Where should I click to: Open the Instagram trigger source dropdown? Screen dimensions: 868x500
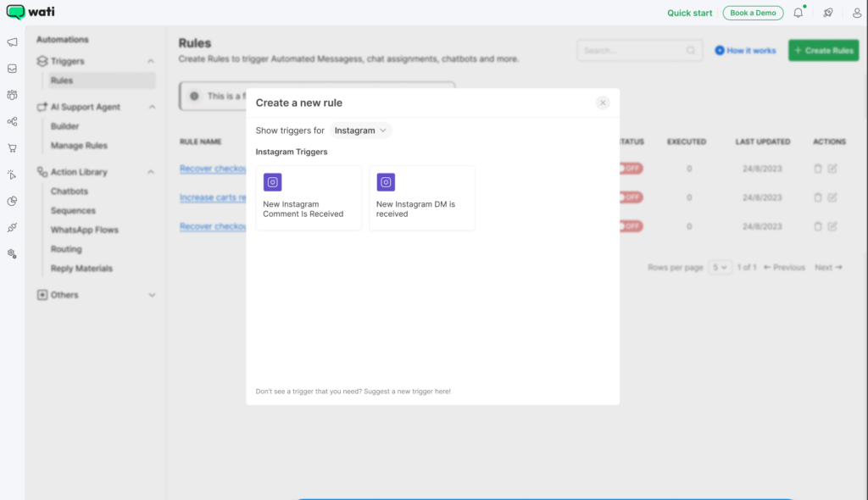[x=360, y=131]
